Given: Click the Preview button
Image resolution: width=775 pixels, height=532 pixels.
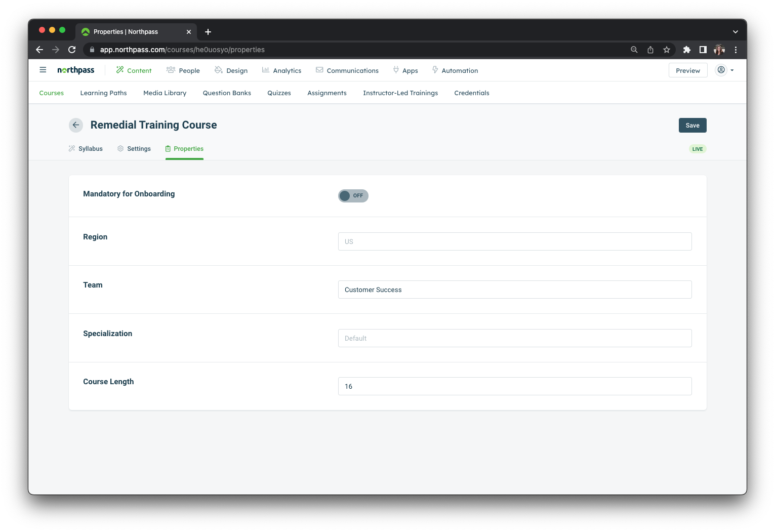Looking at the screenshot, I should [x=687, y=71].
